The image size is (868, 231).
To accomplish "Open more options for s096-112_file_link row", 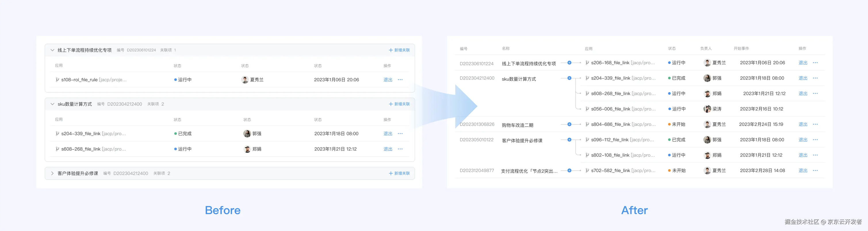I will point(815,139).
